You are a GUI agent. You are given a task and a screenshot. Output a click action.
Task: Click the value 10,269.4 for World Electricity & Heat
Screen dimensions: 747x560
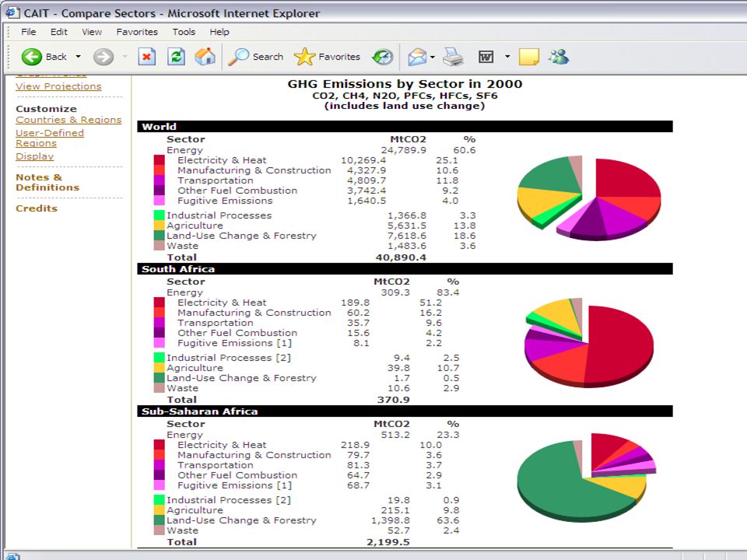click(x=363, y=160)
